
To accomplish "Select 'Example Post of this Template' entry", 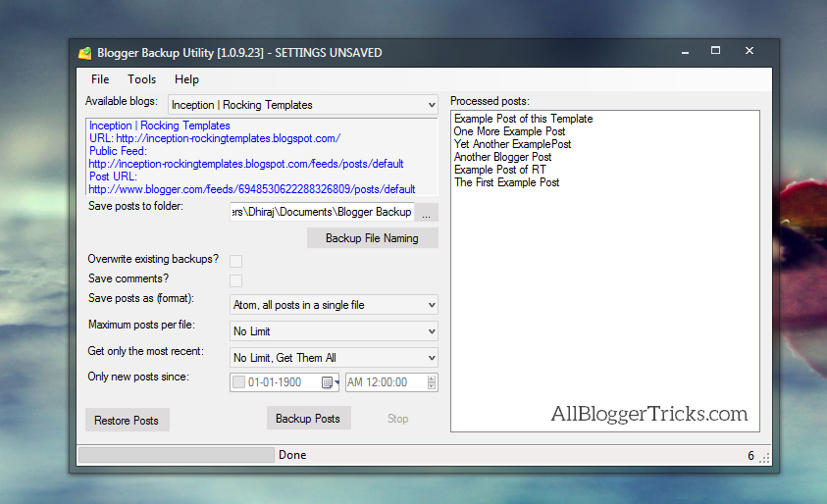I will click(x=523, y=119).
